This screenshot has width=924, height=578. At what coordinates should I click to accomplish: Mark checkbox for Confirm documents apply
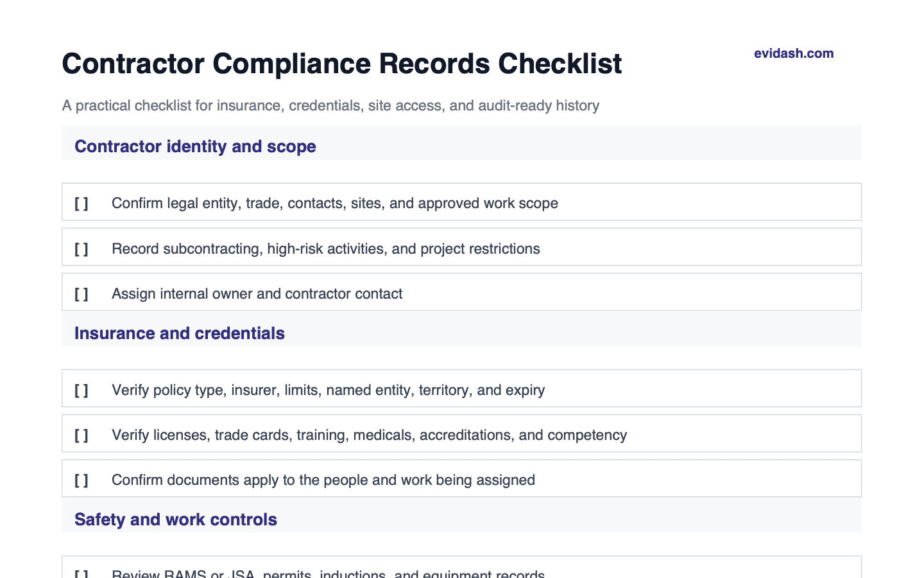point(81,480)
